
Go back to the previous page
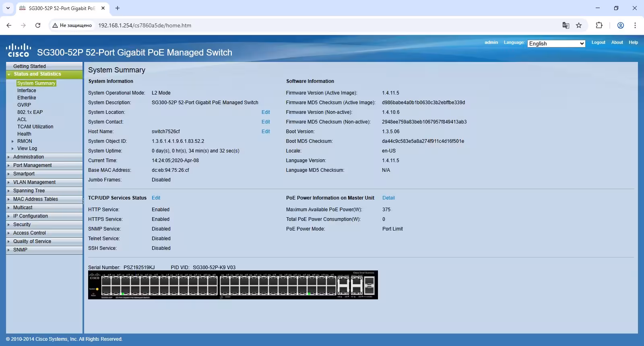click(x=9, y=25)
